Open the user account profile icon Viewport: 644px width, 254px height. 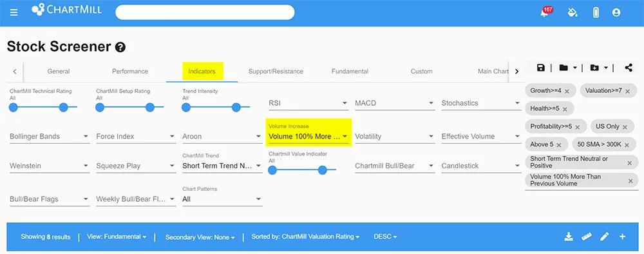click(x=616, y=12)
